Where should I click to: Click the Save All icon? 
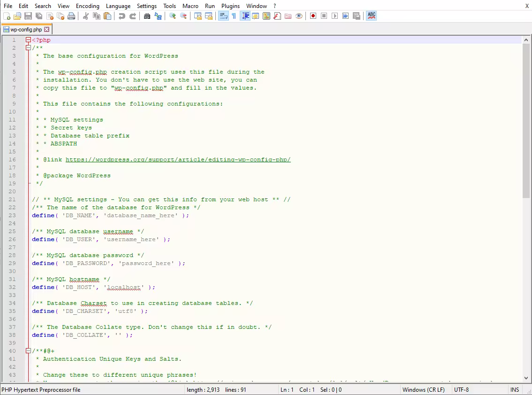point(39,16)
